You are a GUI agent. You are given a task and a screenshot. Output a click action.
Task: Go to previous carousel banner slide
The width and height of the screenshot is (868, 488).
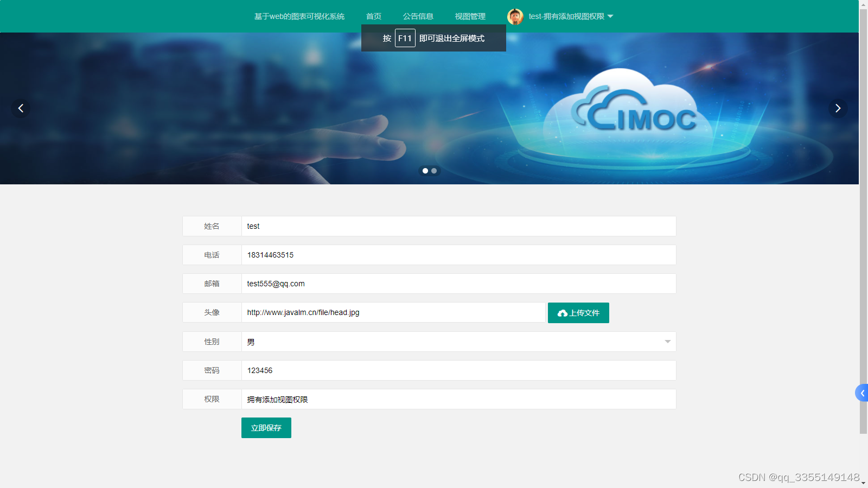pyautogui.click(x=21, y=108)
